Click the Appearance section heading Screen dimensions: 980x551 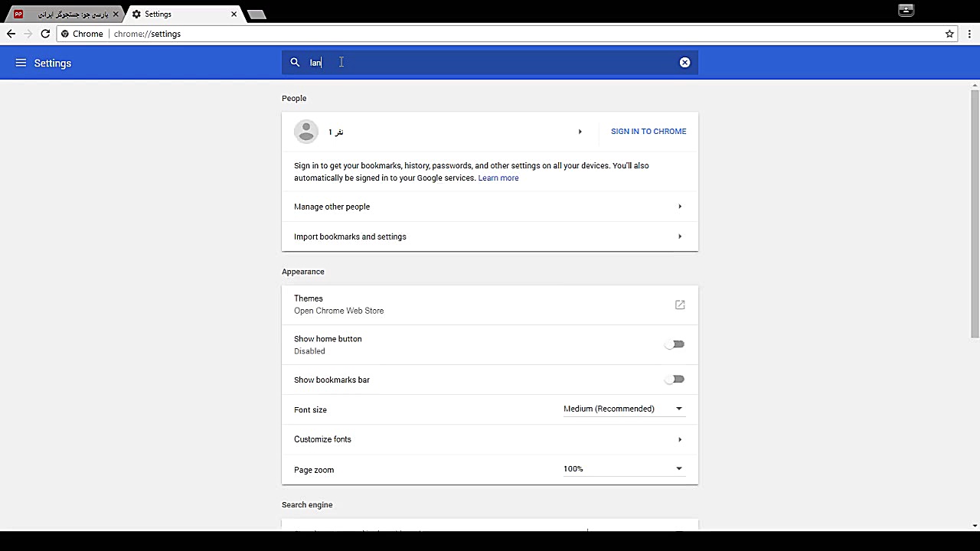click(303, 272)
